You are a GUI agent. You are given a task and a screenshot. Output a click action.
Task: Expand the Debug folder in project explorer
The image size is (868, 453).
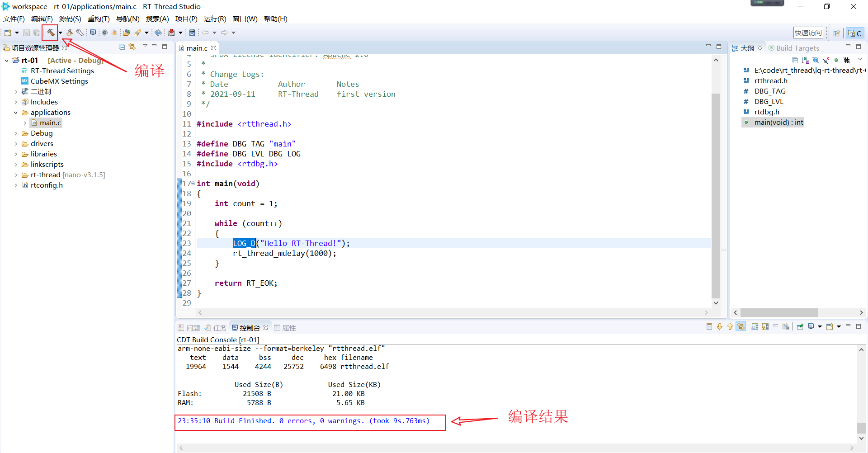click(16, 133)
